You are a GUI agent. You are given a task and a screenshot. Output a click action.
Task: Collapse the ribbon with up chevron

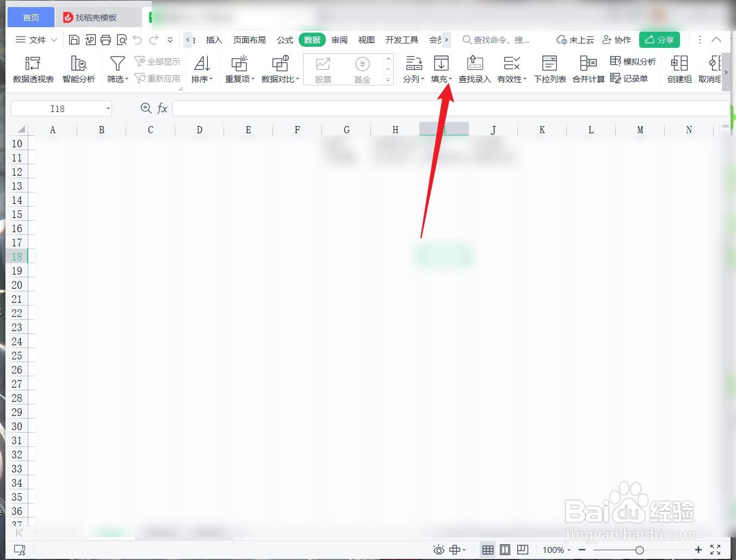(716, 40)
